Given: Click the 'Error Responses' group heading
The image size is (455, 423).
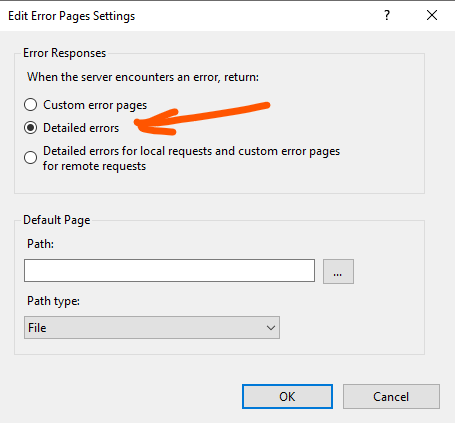Looking at the screenshot, I should 64,53.
